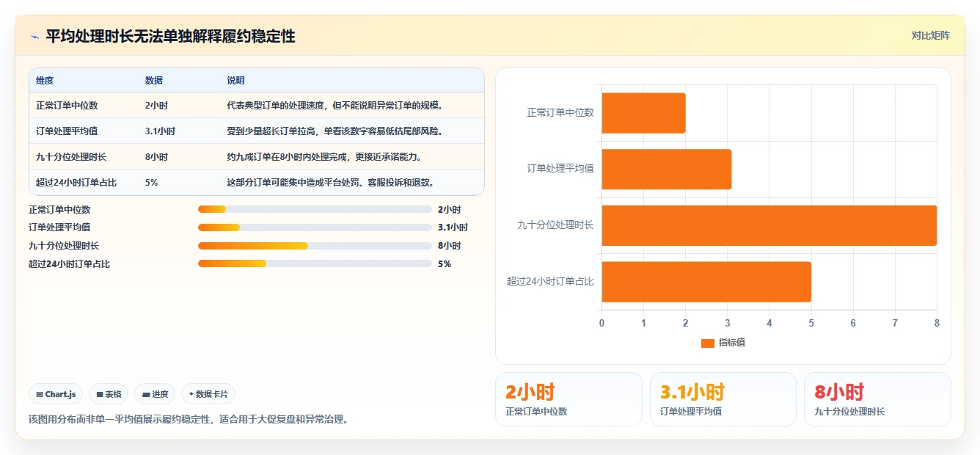Click the 超过24小时订单占比 label in the progress list
Image resolution: width=980 pixels, height=455 pixels.
[69, 264]
